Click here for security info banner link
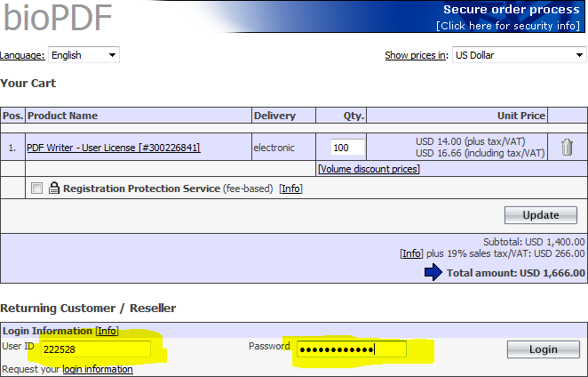Viewport: 588px width, 377px height. 508,26
